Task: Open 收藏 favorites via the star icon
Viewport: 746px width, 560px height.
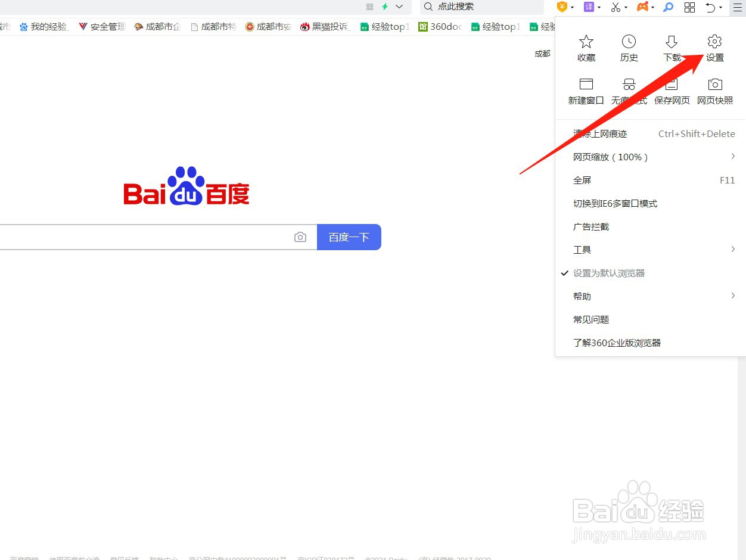Action: click(x=586, y=47)
